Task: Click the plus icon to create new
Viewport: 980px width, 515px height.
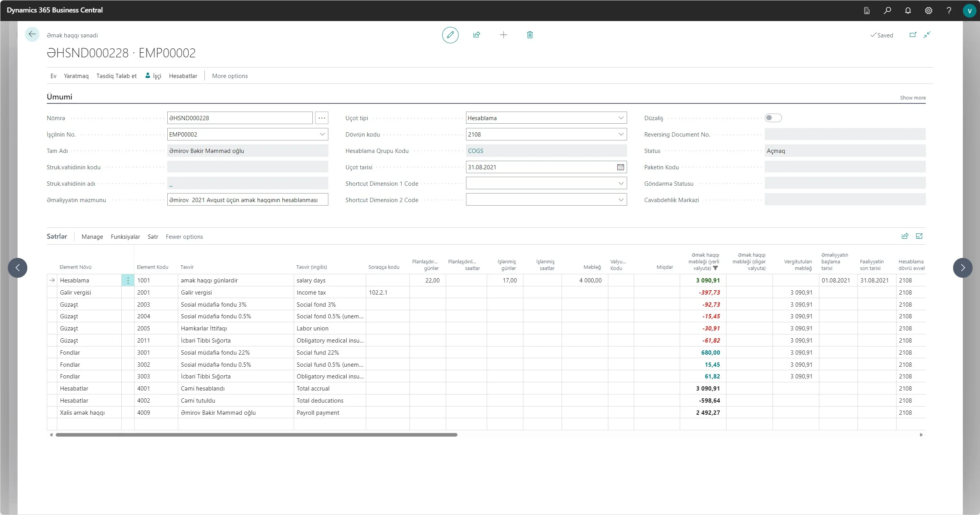Action: [503, 35]
